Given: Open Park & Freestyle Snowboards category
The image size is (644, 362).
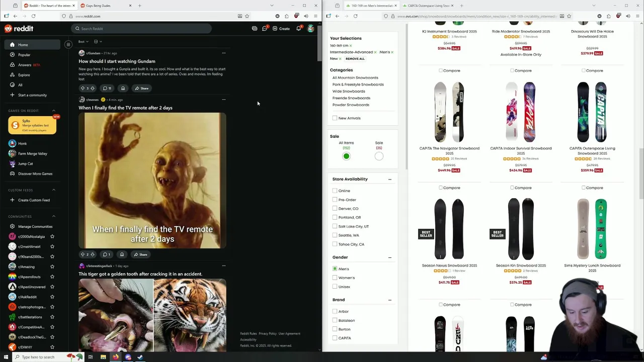Looking at the screenshot, I should point(358,84).
